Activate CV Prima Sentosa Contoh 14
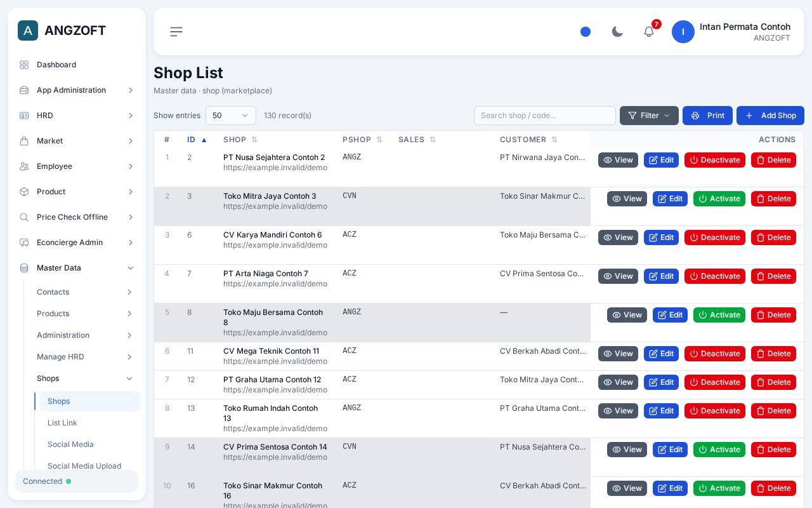 tap(719, 450)
